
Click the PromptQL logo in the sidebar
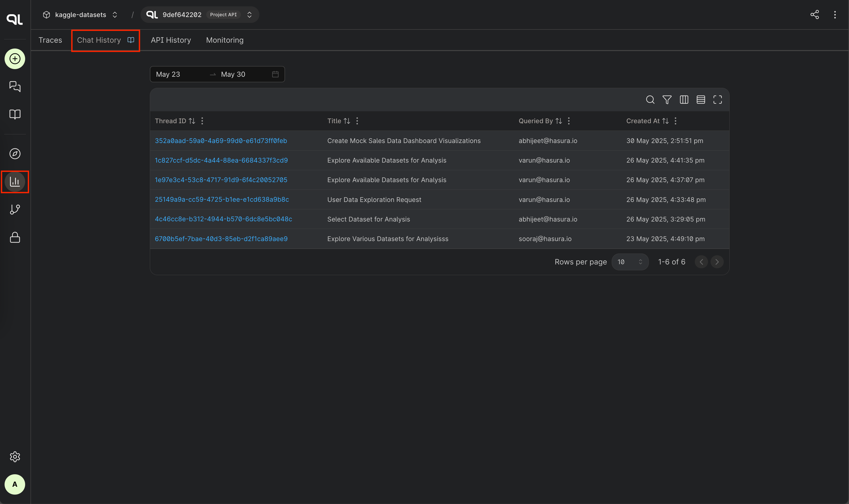[x=14, y=19]
